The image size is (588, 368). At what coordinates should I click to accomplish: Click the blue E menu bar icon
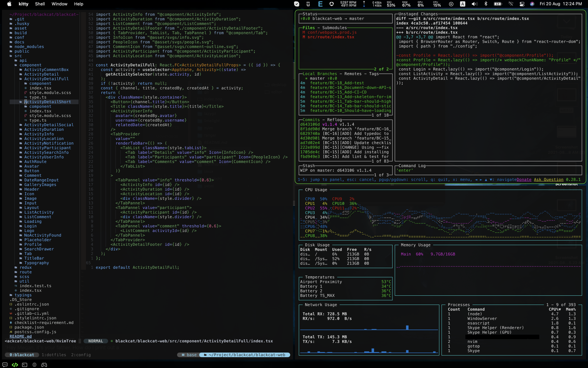click(320, 4)
